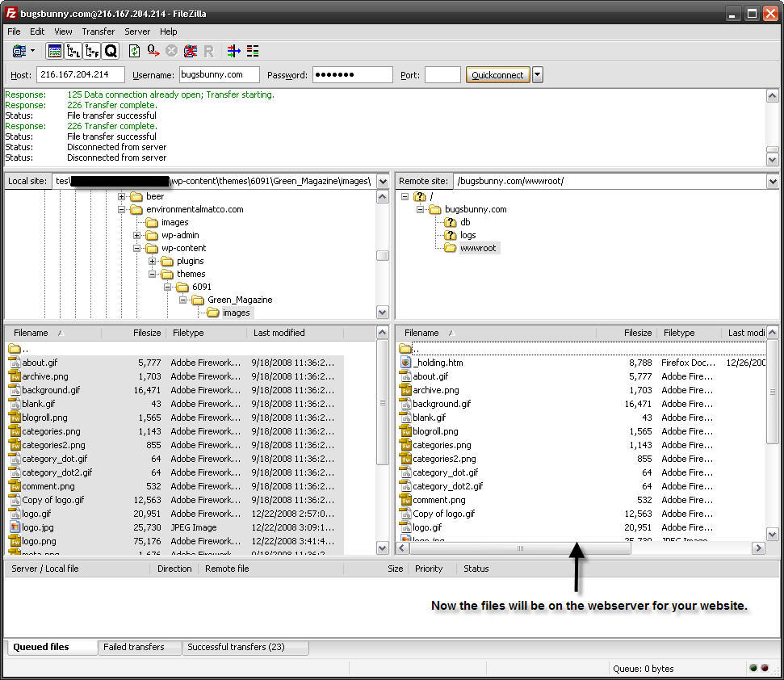Toggle the message log display

coord(54,51)
